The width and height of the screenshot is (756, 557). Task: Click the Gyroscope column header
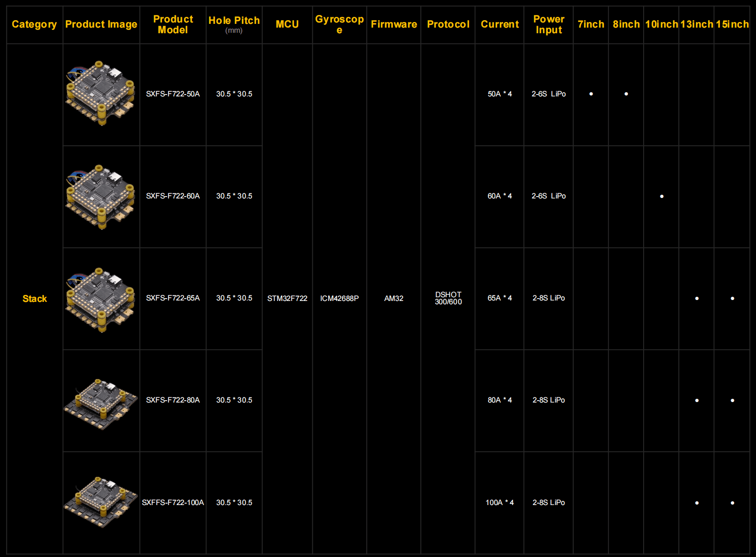point(339,24)
